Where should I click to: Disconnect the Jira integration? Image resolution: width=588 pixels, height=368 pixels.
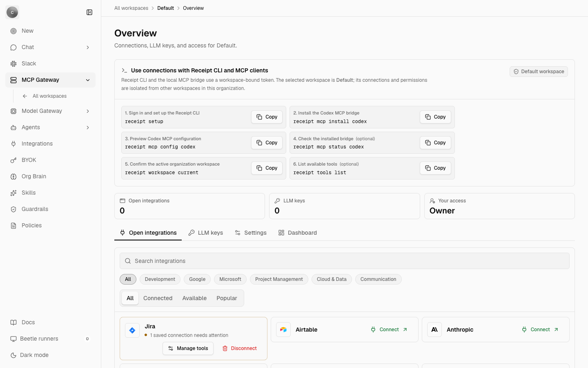240,348
